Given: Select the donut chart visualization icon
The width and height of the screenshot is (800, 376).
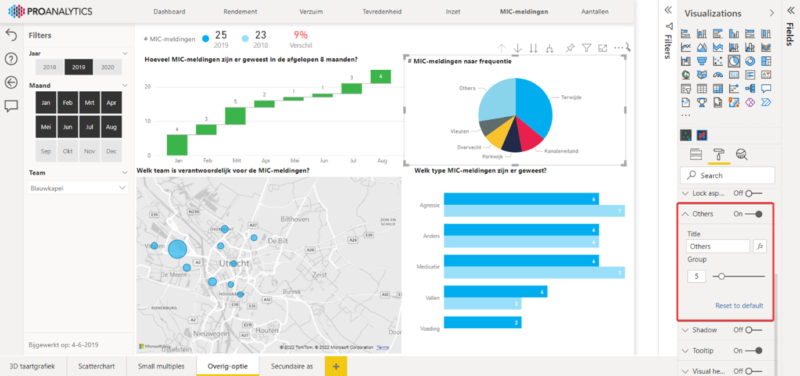Looking at the screenshot, I should 749,61.
